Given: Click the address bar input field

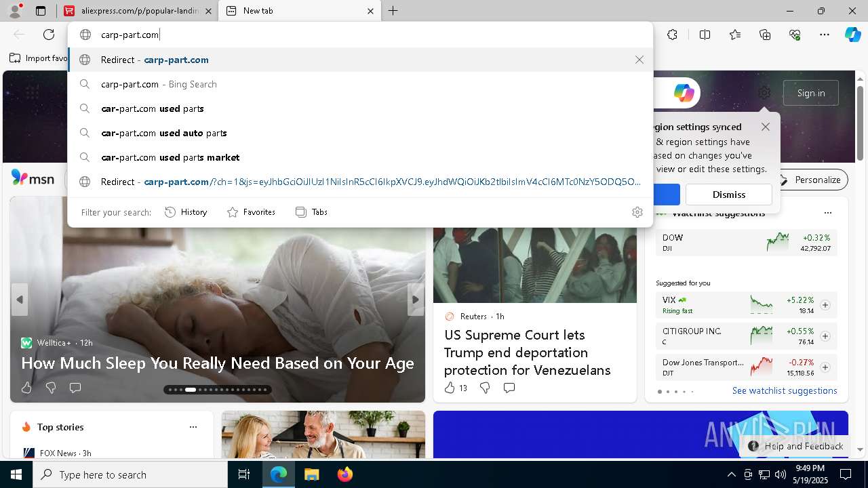Looking at the screenshot, I should [360, 35].
